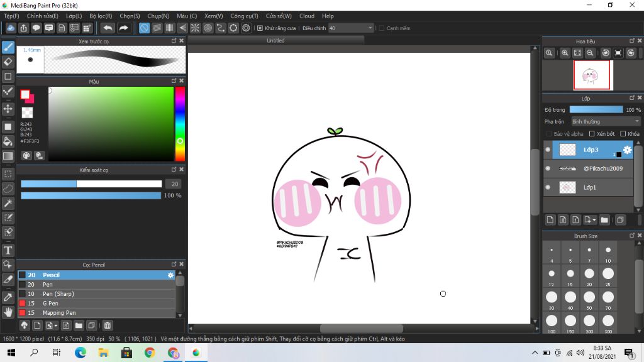Add a folder in the layer panel

[x=604, y=220]
